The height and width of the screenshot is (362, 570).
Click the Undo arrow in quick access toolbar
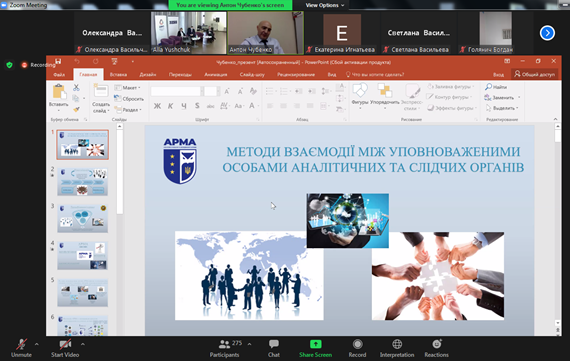click(77, 61)
